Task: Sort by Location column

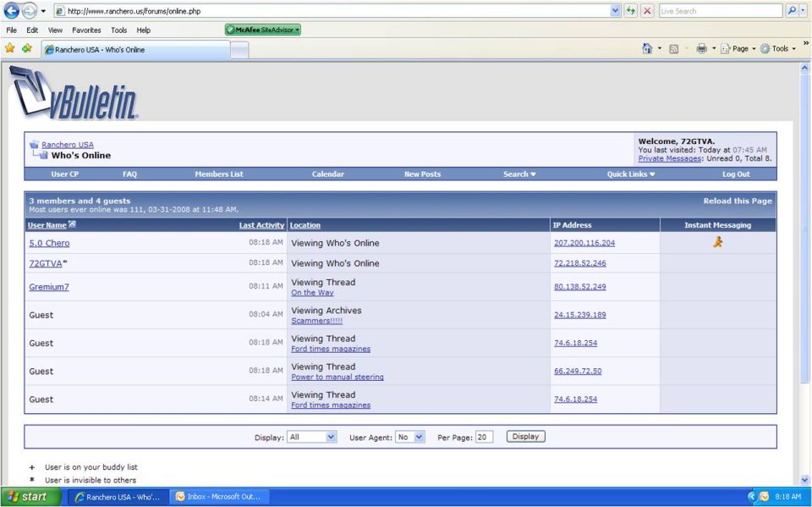Action: [x=305, y=225]
